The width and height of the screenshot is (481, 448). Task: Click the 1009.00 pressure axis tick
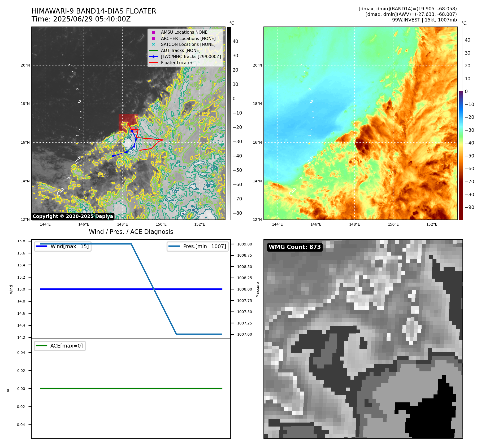pyautogui.click(x=245, y=244)
